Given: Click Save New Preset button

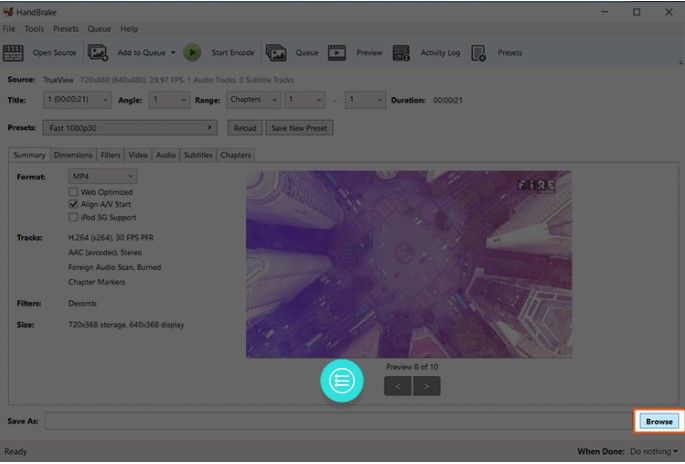Looking at the screenshot, I should click(300, 128).
